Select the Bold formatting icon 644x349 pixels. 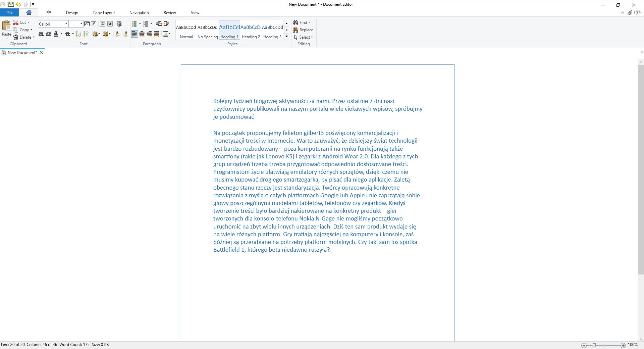41,34
